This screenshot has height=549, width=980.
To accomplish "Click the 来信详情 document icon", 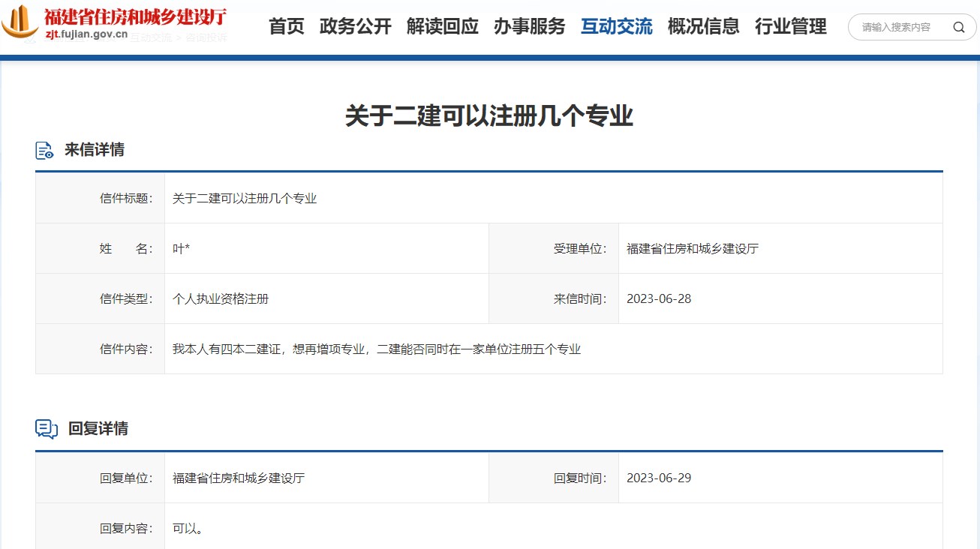I will pos(46,148).
